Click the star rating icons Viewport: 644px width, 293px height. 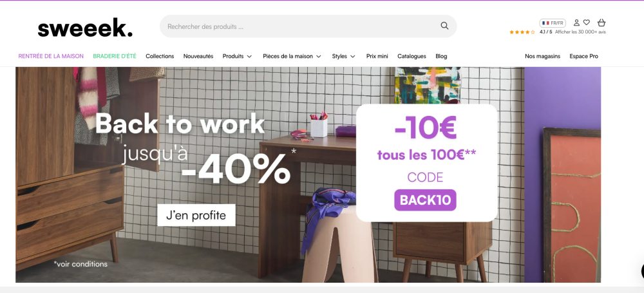point(522,32)
